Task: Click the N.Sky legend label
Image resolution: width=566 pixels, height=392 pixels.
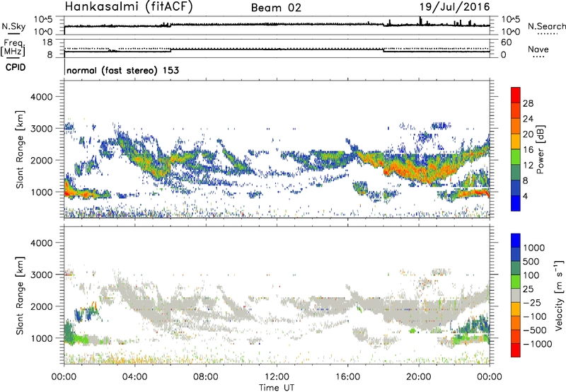Action: pos(13,26)
